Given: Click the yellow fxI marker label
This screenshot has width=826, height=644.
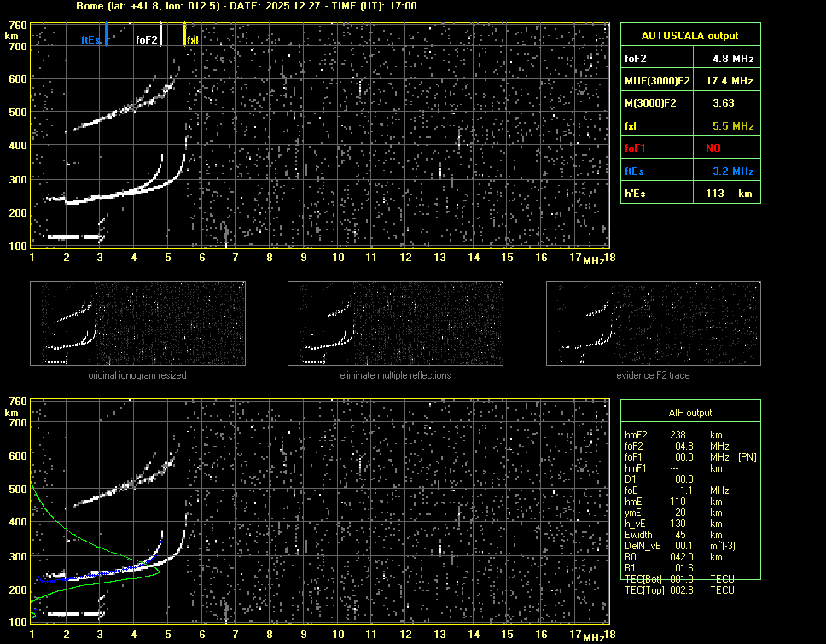Looking at the screenshot, I should [192, 39].
